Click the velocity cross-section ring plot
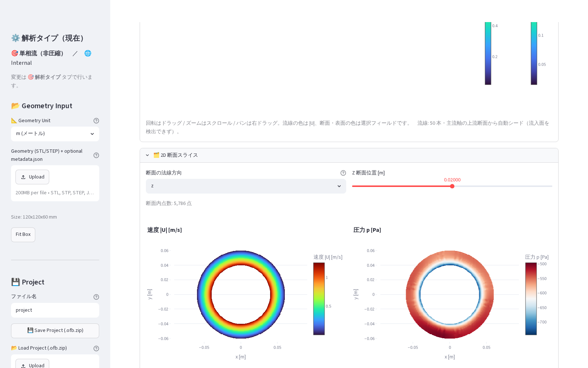Screen dimensions: 588x368 point(241,294)
